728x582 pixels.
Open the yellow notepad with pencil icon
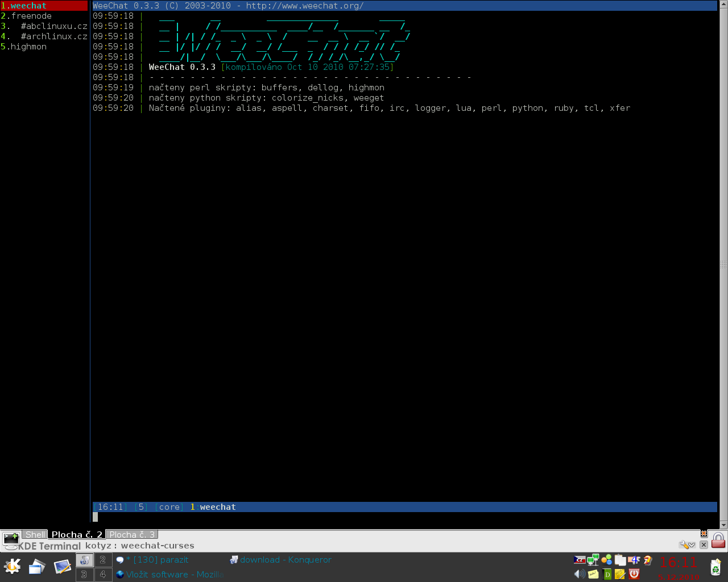tap(620, 574)
